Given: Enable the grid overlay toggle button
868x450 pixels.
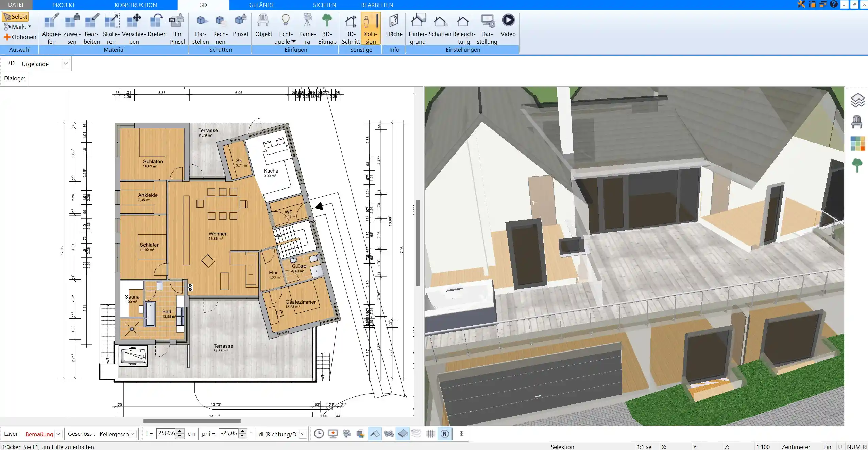Looking at the screenshot, I should pyautogui.click(x=430, y=434).
